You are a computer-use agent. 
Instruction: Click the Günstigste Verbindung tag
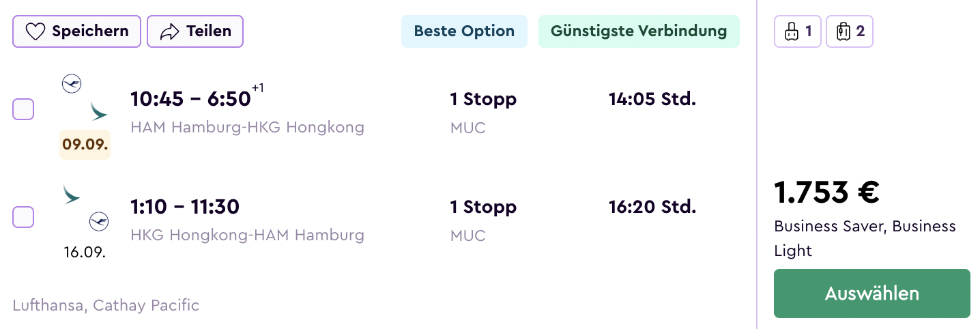tap(639, 31)
